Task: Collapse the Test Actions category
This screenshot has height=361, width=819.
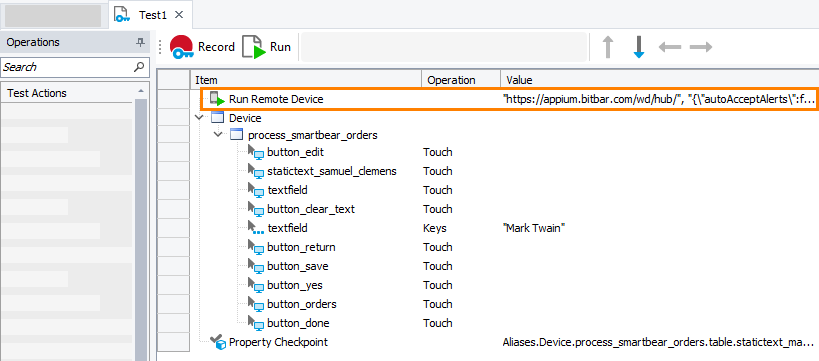Action: tap(141, 91)
